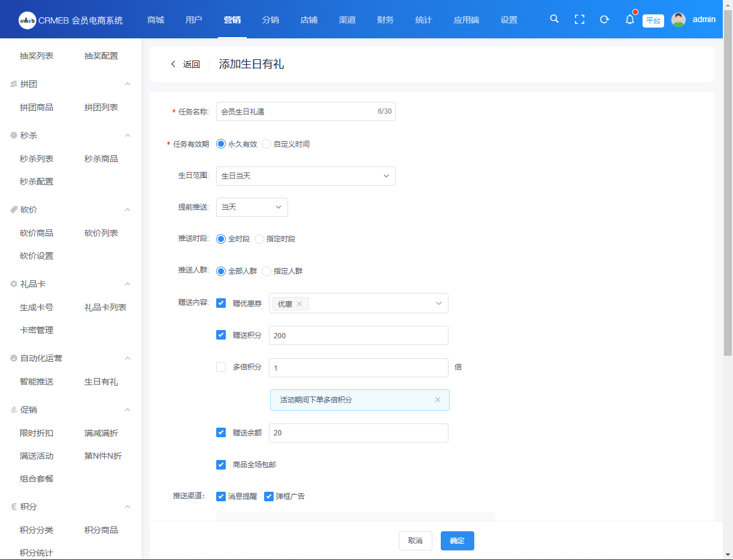Image resolution: width=733 pixels, height=560 pixels.
Task: Click the 取消 cancel button
Action: pos(415,541)
